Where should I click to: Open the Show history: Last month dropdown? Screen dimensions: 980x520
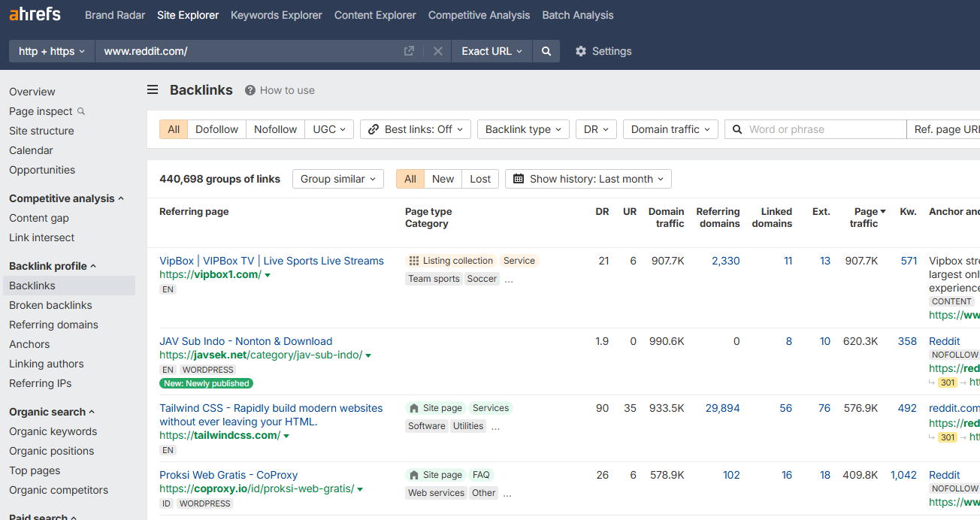(588, 179)
